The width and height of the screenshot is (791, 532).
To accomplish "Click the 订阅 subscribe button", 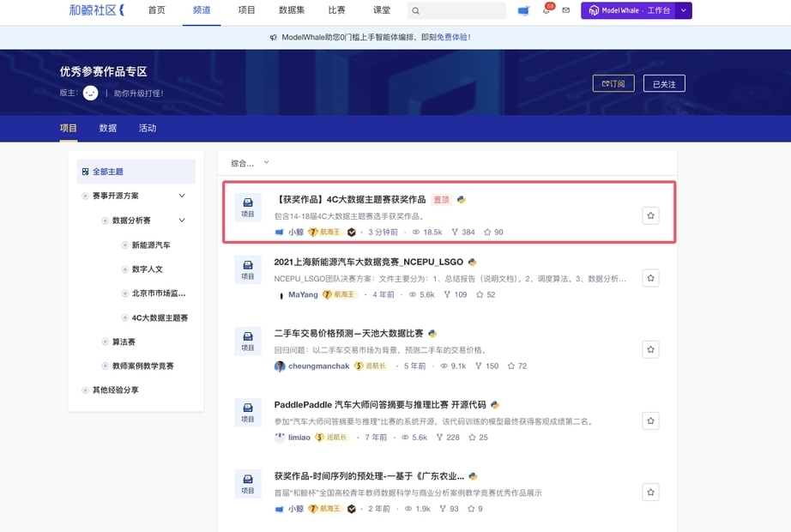I will tap(613, 83).
